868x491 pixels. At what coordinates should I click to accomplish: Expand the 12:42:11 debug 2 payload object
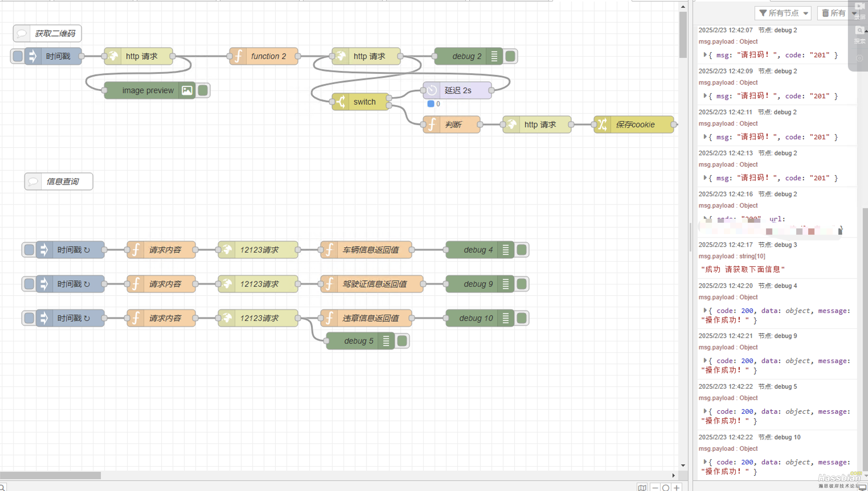pos(705,137)
